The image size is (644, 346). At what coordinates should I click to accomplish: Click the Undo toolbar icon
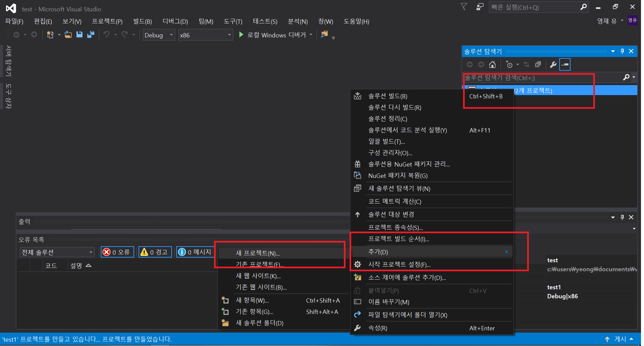click(x=106, y=35)
